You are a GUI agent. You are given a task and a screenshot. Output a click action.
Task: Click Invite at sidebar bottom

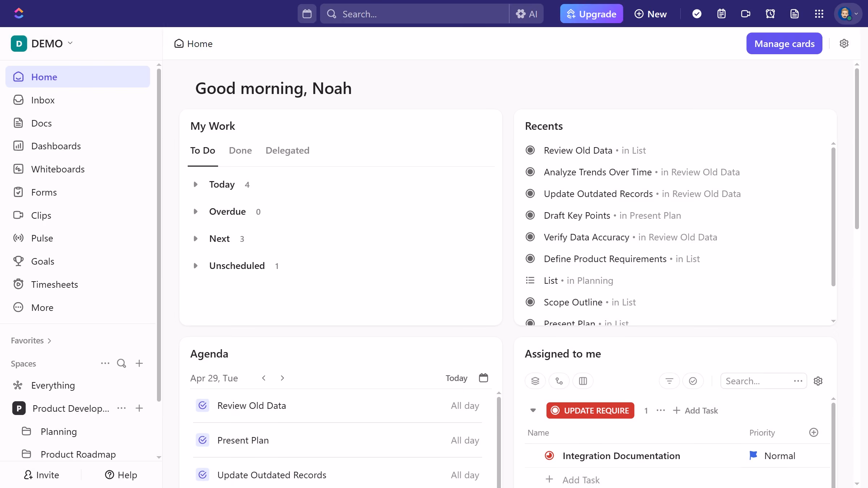[x=41, y=475]
